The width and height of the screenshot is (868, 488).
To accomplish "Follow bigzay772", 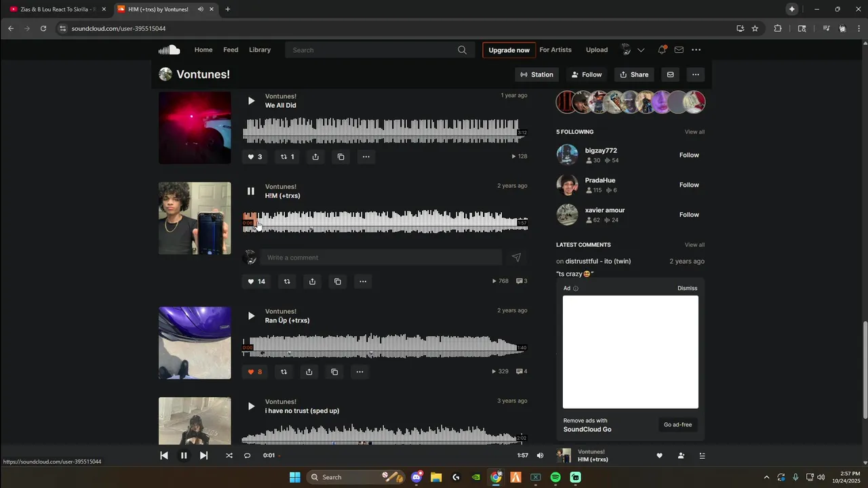I will click(689, 155).
